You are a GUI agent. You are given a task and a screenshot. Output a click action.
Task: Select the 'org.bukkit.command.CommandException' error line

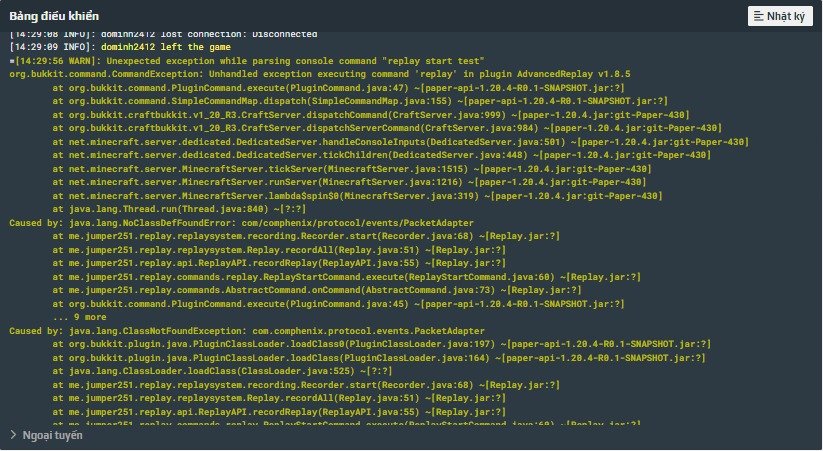tap(320, 74)
